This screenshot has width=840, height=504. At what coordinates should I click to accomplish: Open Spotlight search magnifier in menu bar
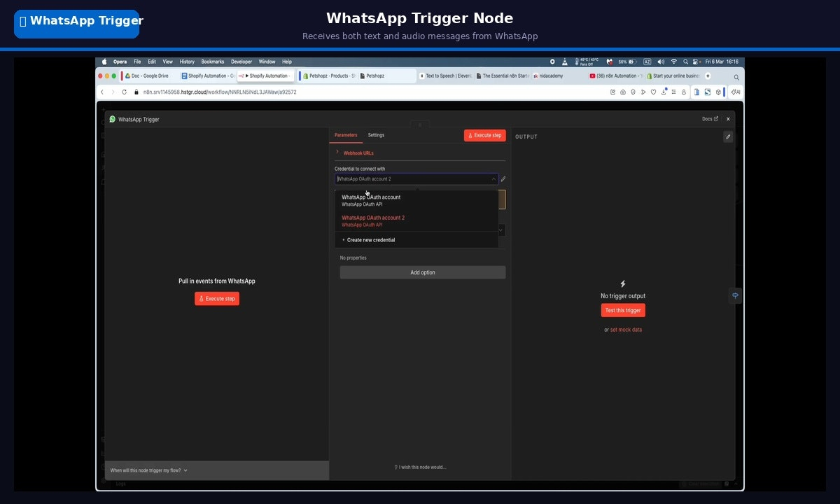point(686,62)
